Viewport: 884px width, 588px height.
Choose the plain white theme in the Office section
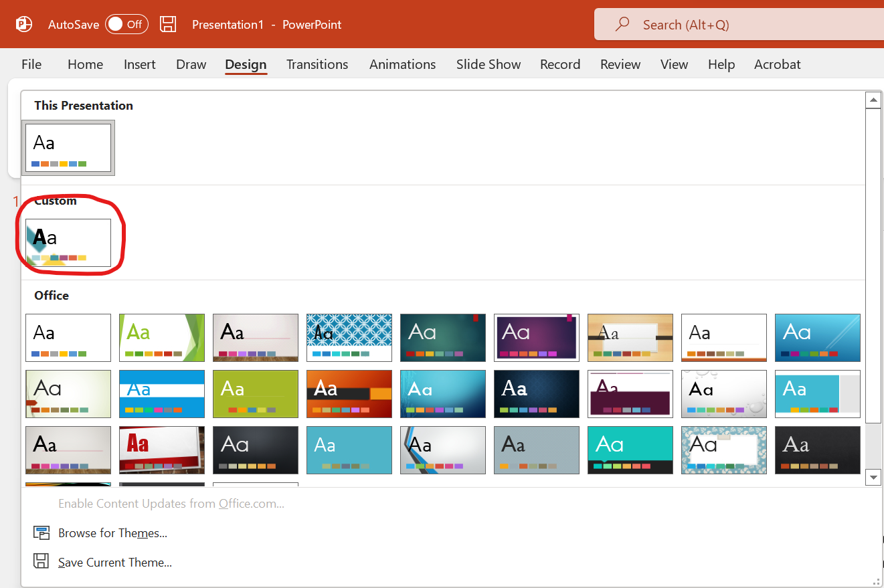point(68,338)
